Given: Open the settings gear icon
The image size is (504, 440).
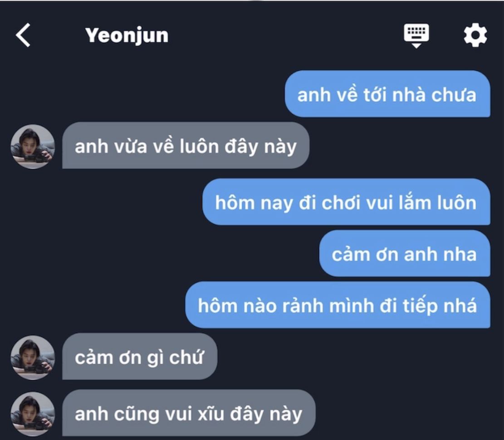Looking at the screenshot, I should (475, 35).
